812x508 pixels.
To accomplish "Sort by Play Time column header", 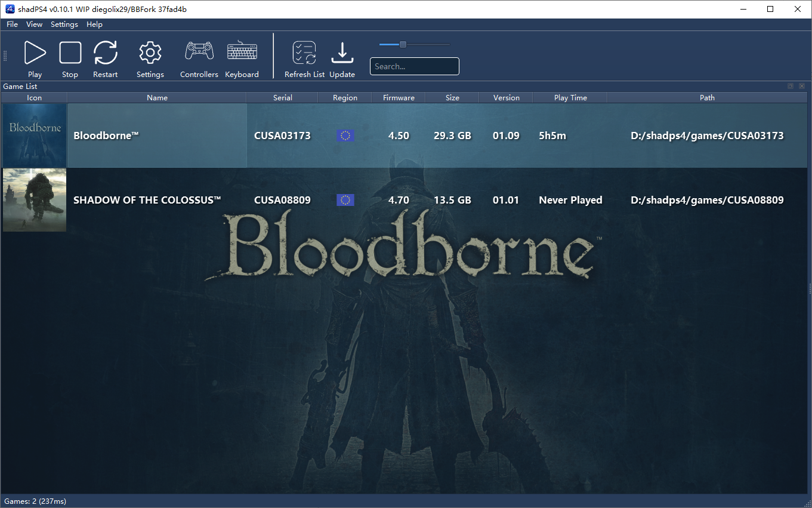I will tap(570, 97).
